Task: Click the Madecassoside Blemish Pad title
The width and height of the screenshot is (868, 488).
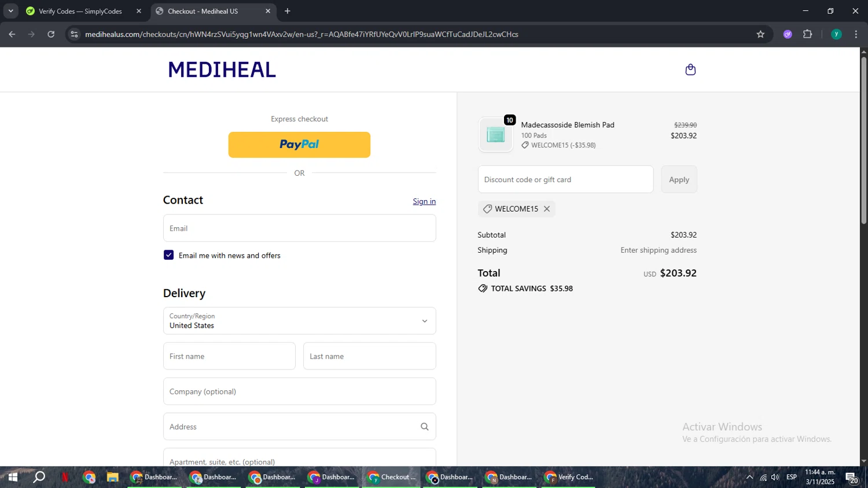Action: [568, 125]
